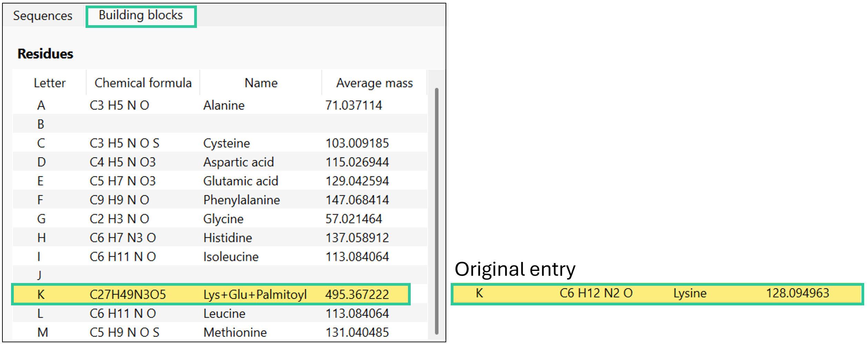Select original entry formula C6 H12 N2 O
Viewport: 868px width, 344px height.
(x=596, y=293)
